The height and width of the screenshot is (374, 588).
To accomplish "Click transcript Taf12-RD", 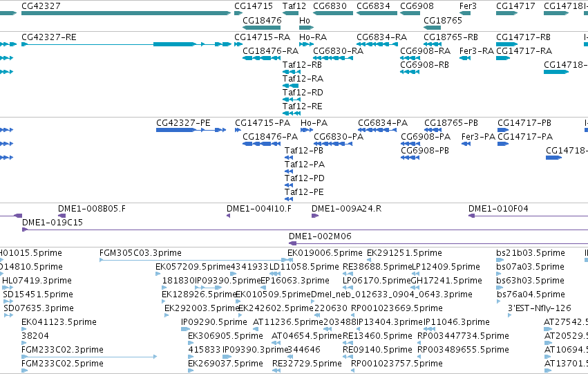I will [303, 93].
